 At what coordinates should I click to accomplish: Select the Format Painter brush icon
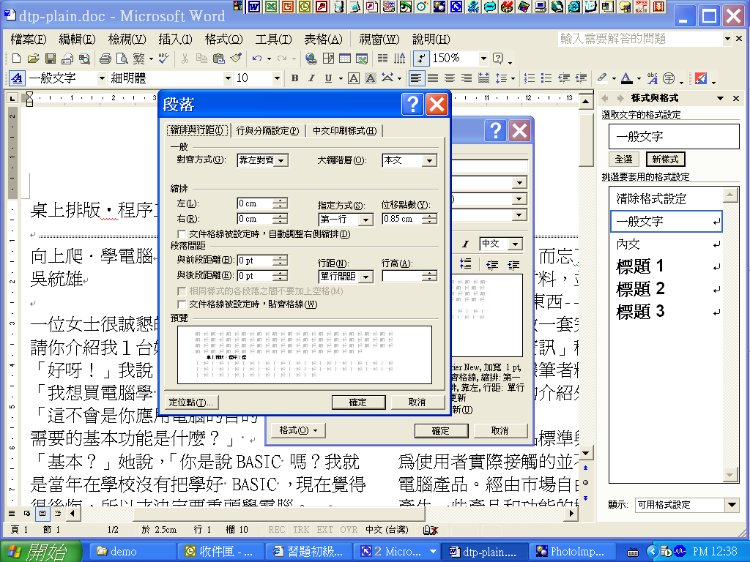tap(236, 58)
